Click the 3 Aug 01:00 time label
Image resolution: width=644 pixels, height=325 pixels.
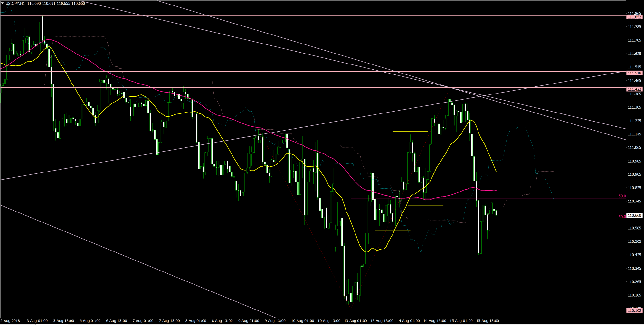pos(37,321)
